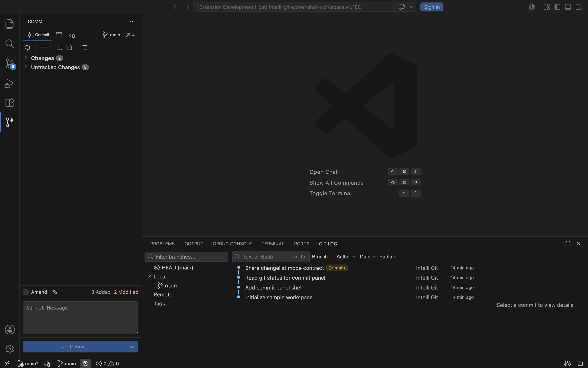588x368 pixels.
Task: Click the notifications bell in status bar
Action: tap(580, 363)
